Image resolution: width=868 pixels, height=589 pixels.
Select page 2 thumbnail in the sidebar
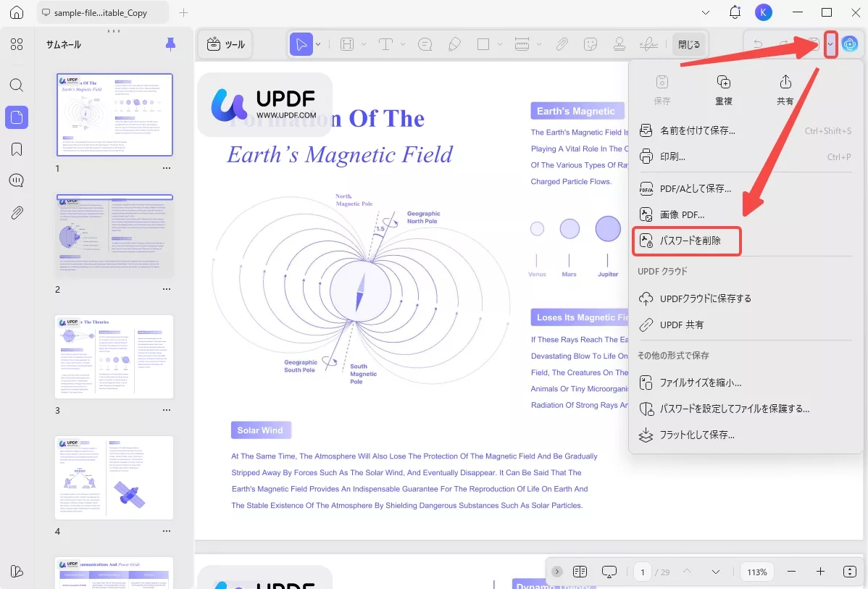(x=114, y=235)
